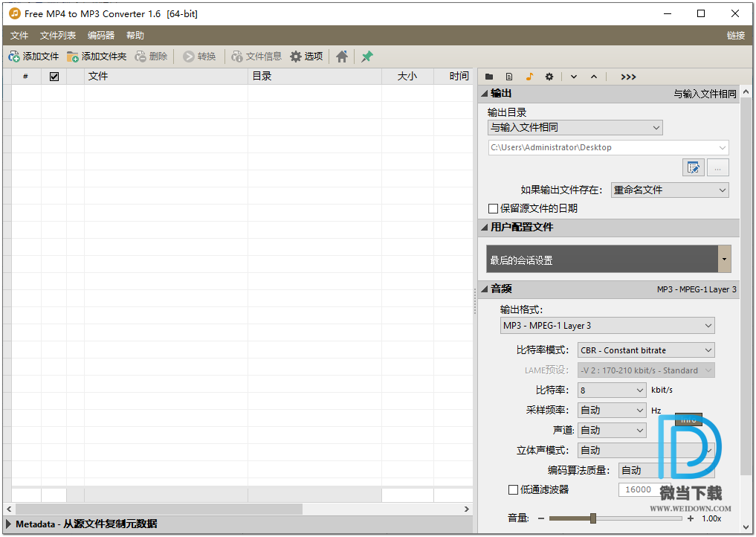756x537 pixels.
Task: Open the 声道 channels dropdown
Action: click(x=611, y=431)
